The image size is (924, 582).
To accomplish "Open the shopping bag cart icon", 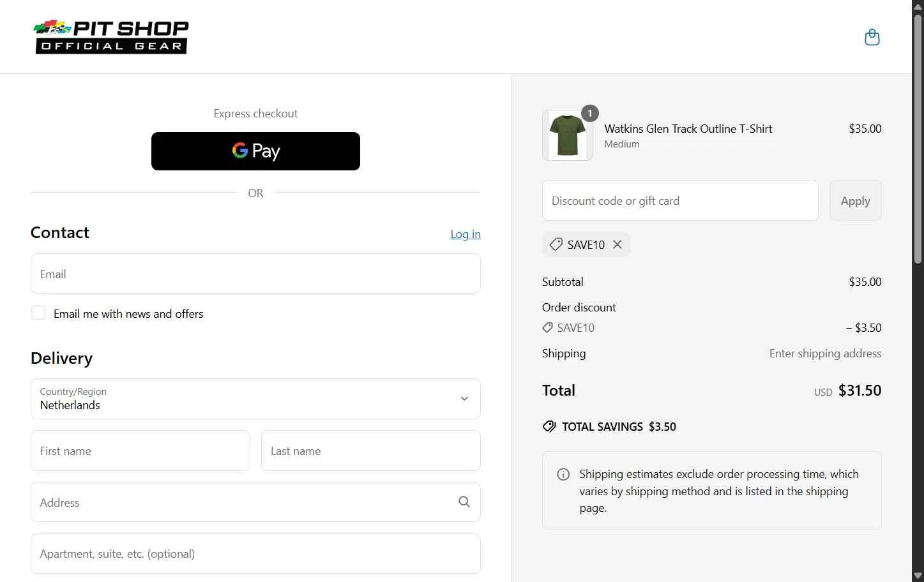I will [x=872, y=38].
